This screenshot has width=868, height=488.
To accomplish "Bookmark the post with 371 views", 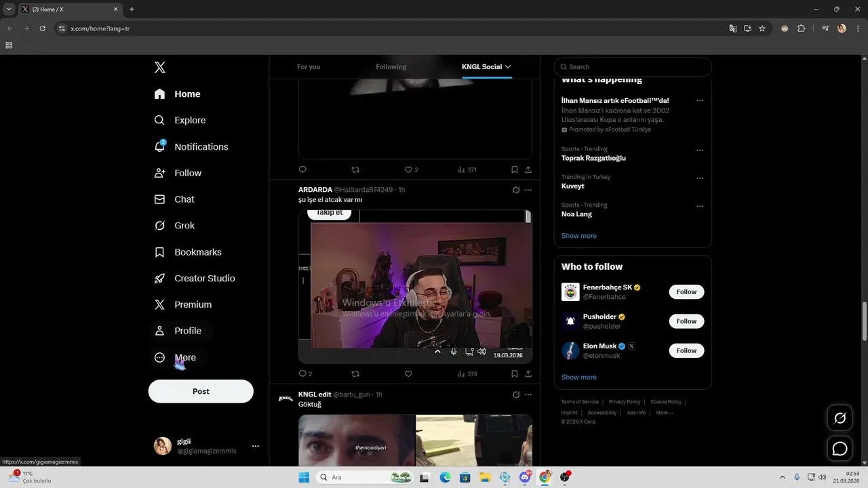I will pyautogui.click(x=514, y=169).
